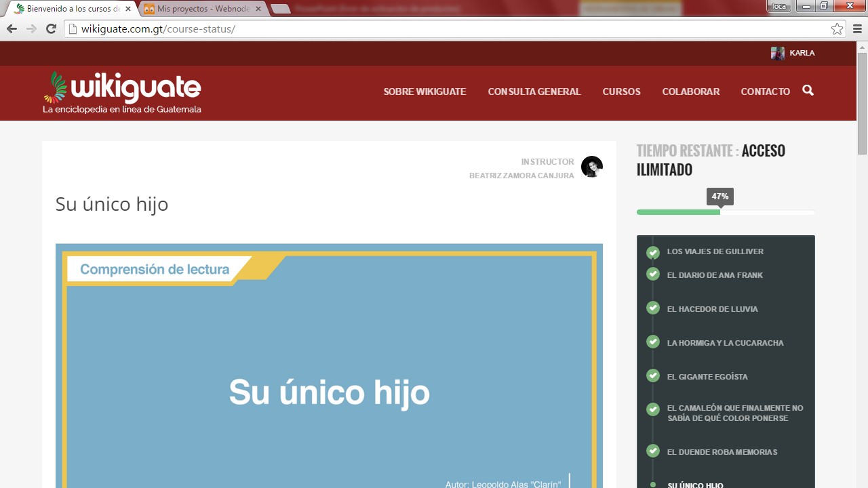Open El Diario de Ana Frank lesson
The image size is (868, 488).
pos(715,275)
